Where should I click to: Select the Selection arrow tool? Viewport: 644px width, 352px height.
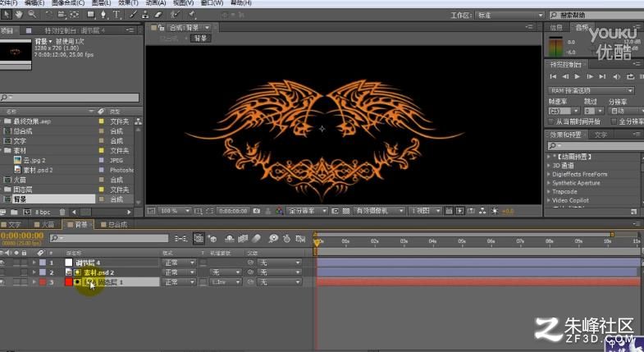point(7,15)
